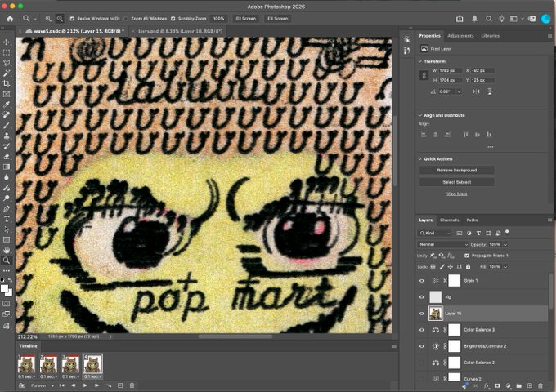The width and height of the screenshot is (556, 392).
Task: Click the 100% zoom button
Action: [219, 19]
